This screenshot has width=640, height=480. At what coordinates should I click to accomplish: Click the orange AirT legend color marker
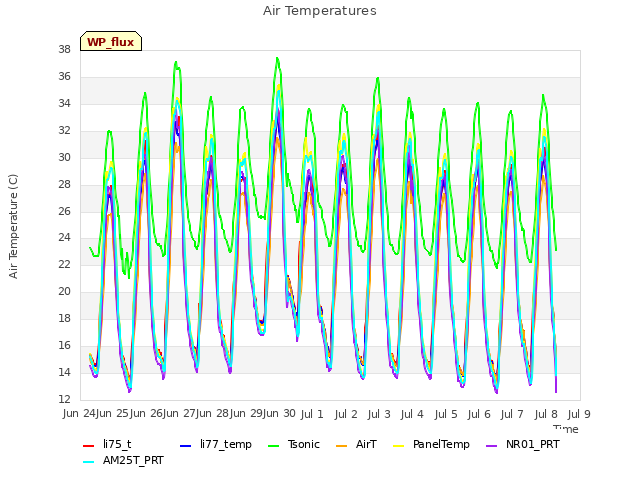pos(342,446)
